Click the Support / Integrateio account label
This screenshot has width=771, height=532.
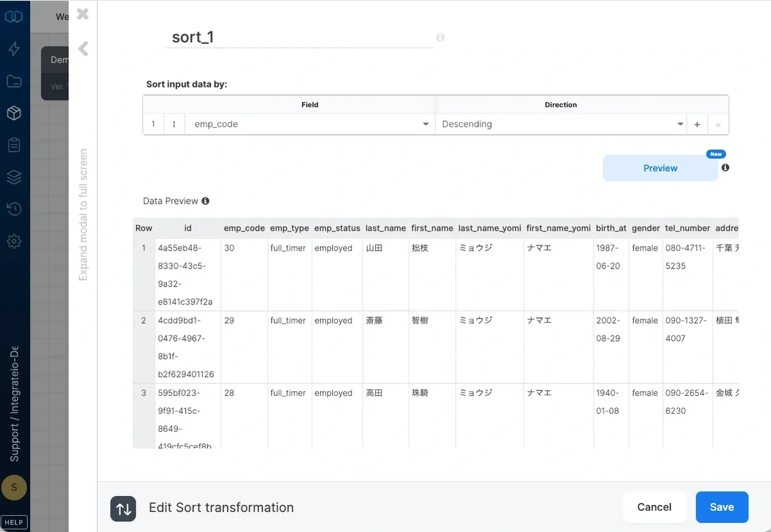14,405
